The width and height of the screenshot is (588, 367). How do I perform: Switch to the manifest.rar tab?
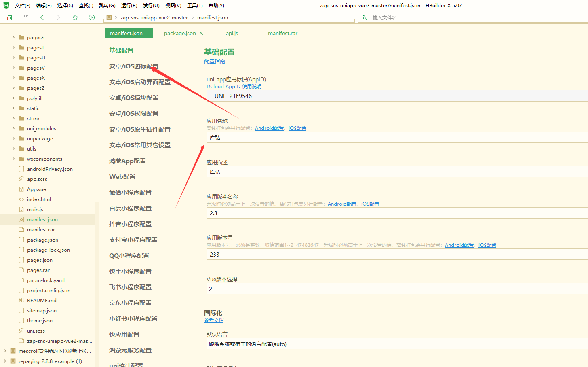[x=282, y=33]
